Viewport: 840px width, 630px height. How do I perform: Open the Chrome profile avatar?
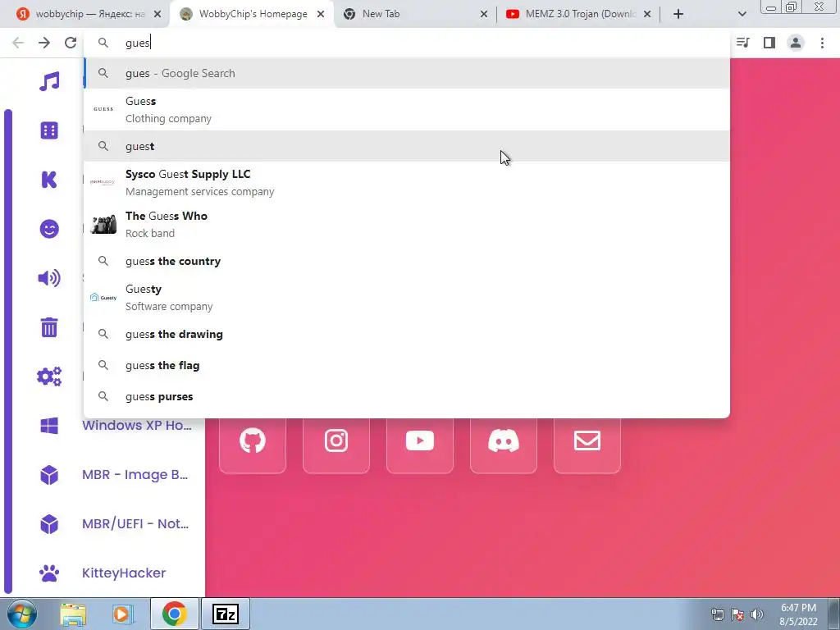click(x=796, y=43)
